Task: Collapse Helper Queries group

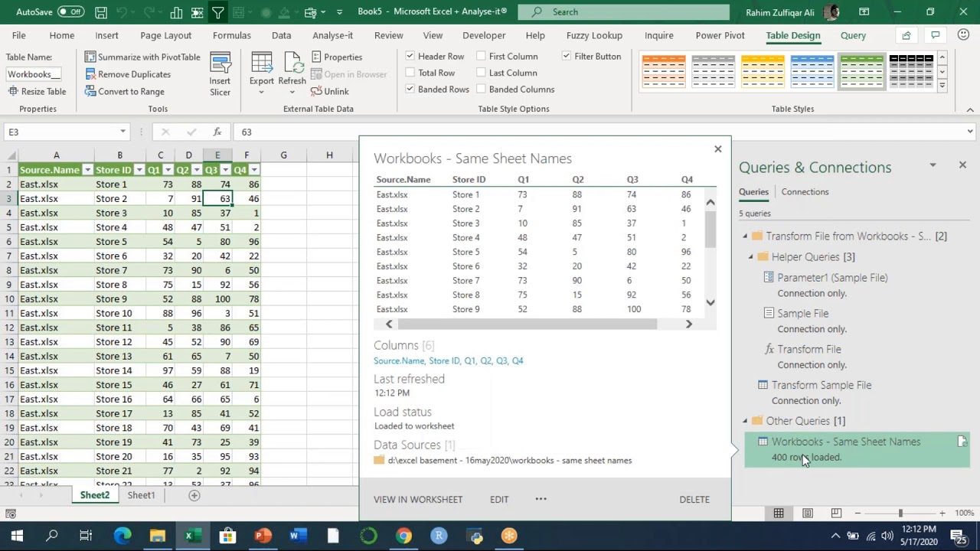Action: coord(751,257)
